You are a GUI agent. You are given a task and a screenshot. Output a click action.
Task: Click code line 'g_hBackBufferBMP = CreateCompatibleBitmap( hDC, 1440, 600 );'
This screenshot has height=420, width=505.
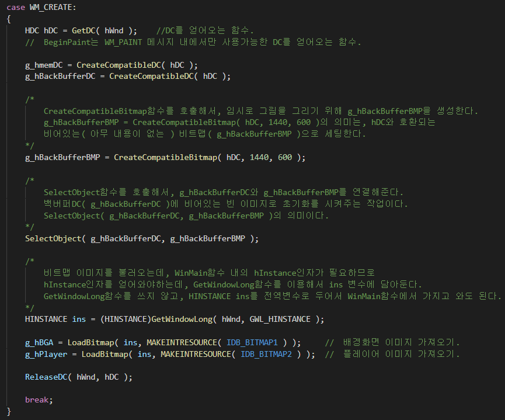click(165, 157)
